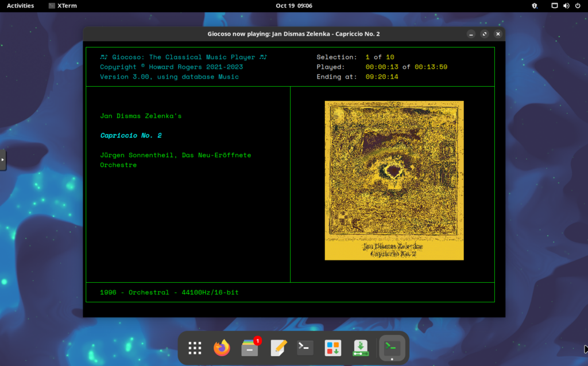Click the Giocoso Classical Music Player header
The height and width of the screenshot is (366, 588).
click(x=183, y=57)
